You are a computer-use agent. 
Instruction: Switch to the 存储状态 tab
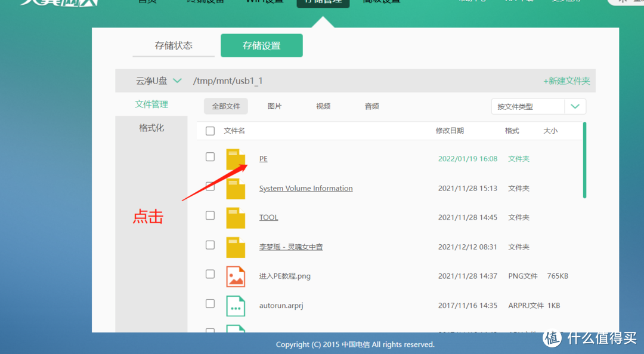(x=173, y=45)
